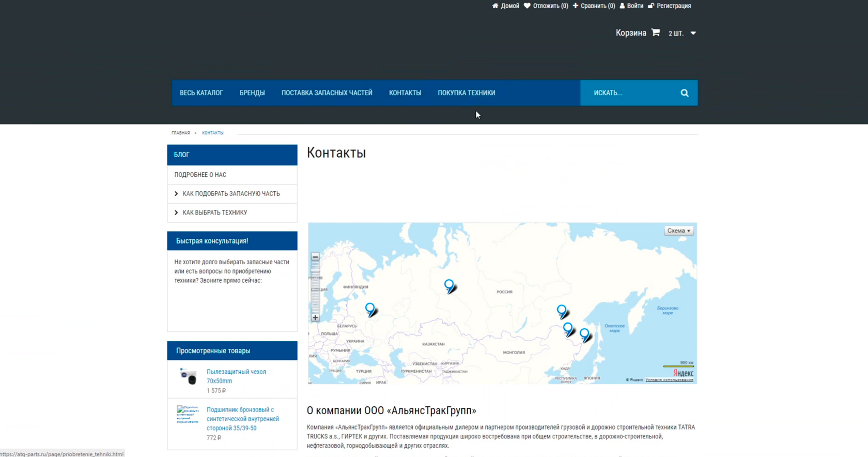The height and width of the screenshot is (457, 868).
Task: Open the Регистрация sign-up page
Action: [x=670, y=6]
